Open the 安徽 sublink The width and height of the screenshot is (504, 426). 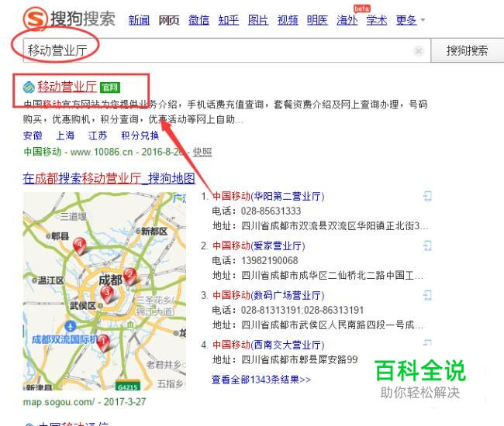[x=33, y=136]
